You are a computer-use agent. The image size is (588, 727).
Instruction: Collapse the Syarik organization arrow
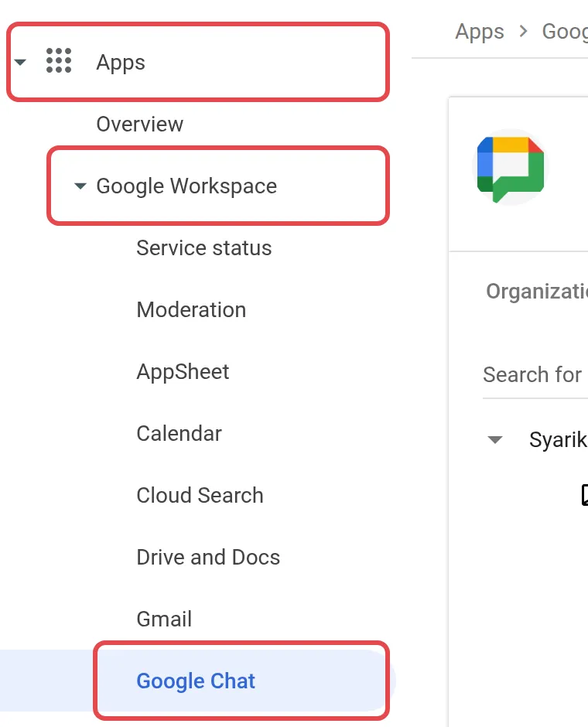coord(495,439)
